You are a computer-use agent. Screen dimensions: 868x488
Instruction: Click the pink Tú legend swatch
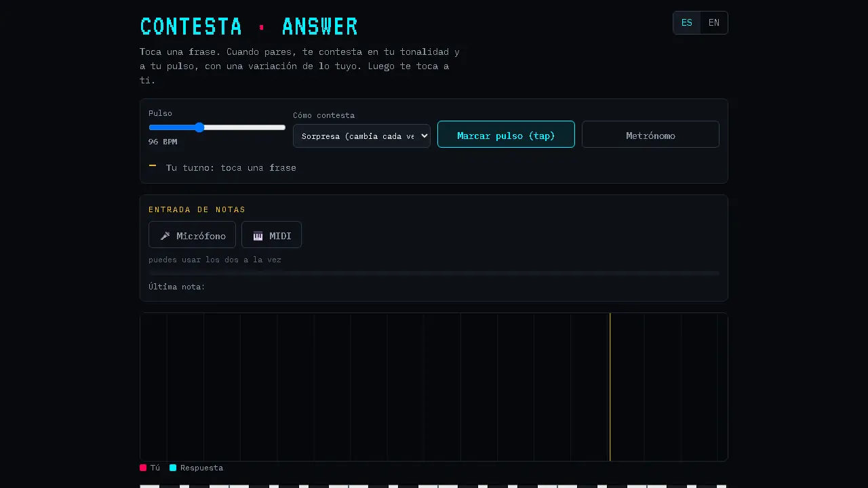coord(143,468)
